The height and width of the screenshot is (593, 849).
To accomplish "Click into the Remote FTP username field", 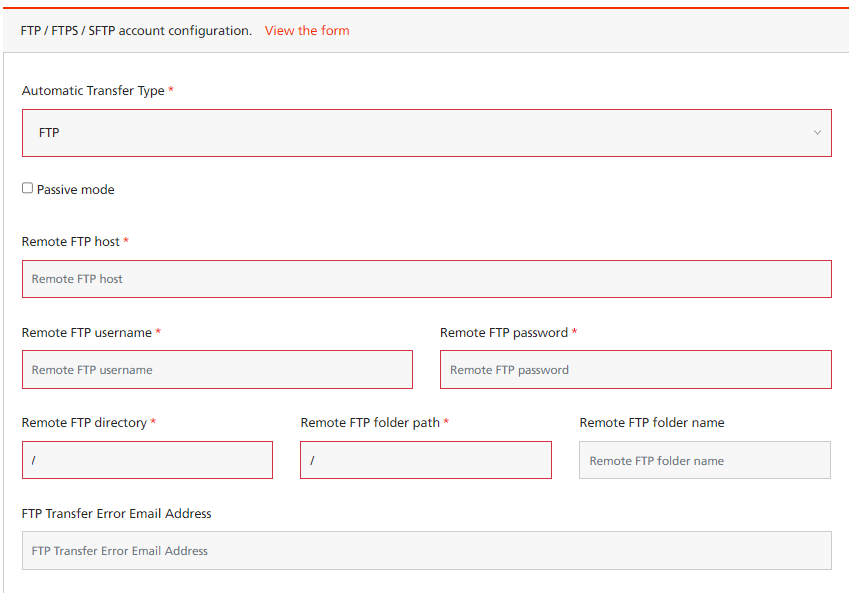I will 217,370.
